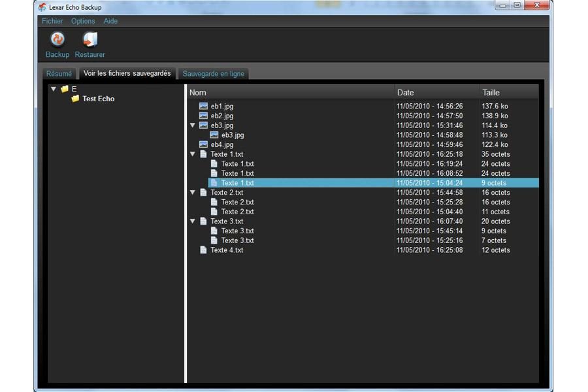This screenshot has height=392, width=588.
Task: Click the E drive folder icon
Action: pyautogui.click(x=65, y=89)
